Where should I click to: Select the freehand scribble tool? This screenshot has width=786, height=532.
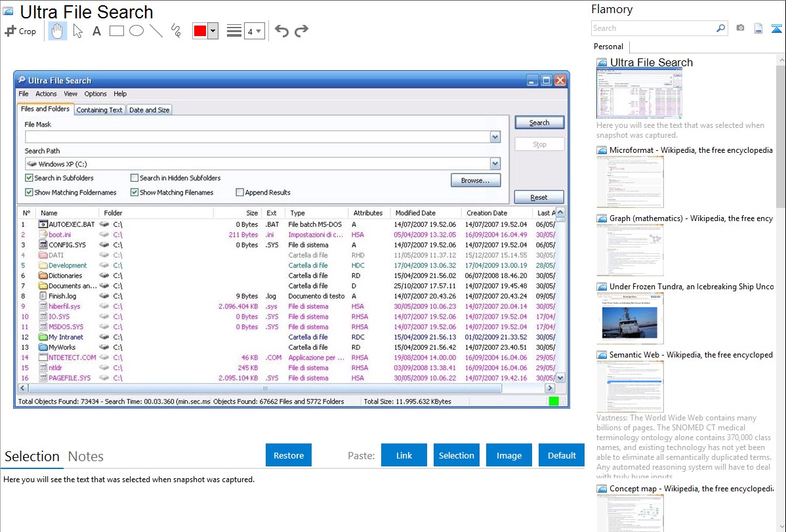pyautogui.click(x=176, y=31)
